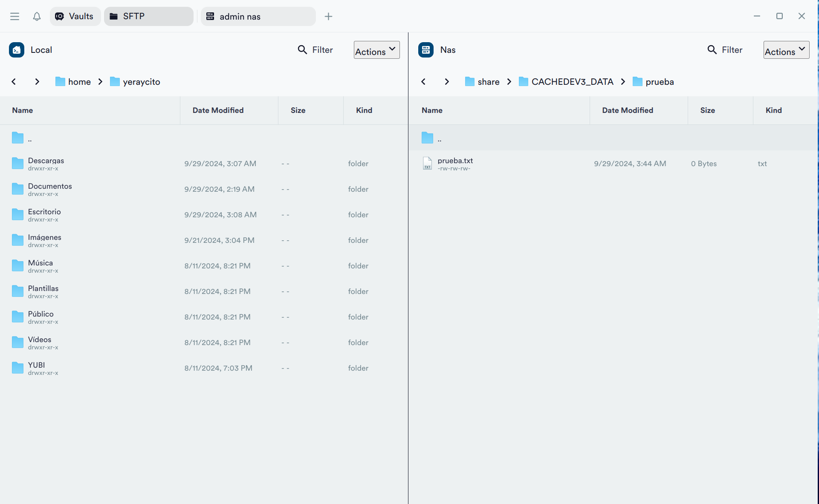This screenshot has width=819, height=504.
Task: Select the prueba.txt file icon
Action: pyautogui.click(x=427, y=163)
